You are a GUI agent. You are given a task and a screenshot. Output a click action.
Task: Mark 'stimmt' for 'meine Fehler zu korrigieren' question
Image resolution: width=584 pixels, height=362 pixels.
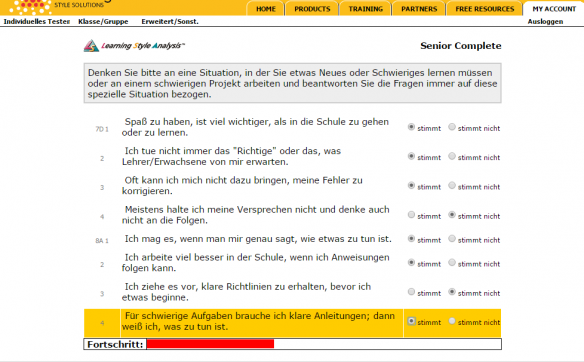(x=411, y=185)
